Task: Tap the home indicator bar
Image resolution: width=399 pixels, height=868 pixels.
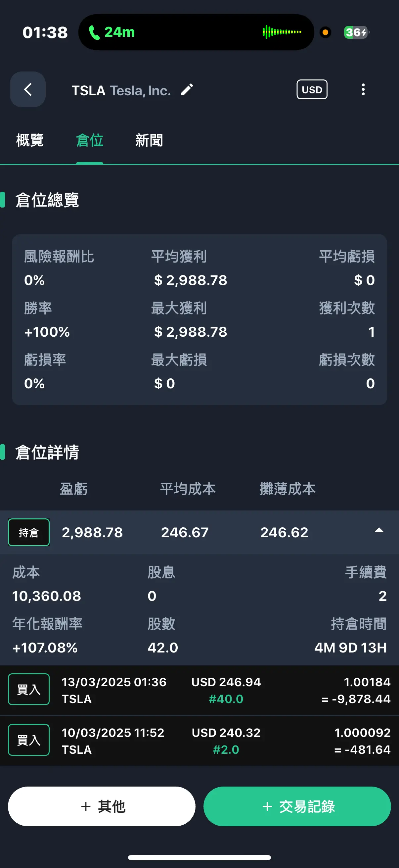Action: (x=199, y=857)
